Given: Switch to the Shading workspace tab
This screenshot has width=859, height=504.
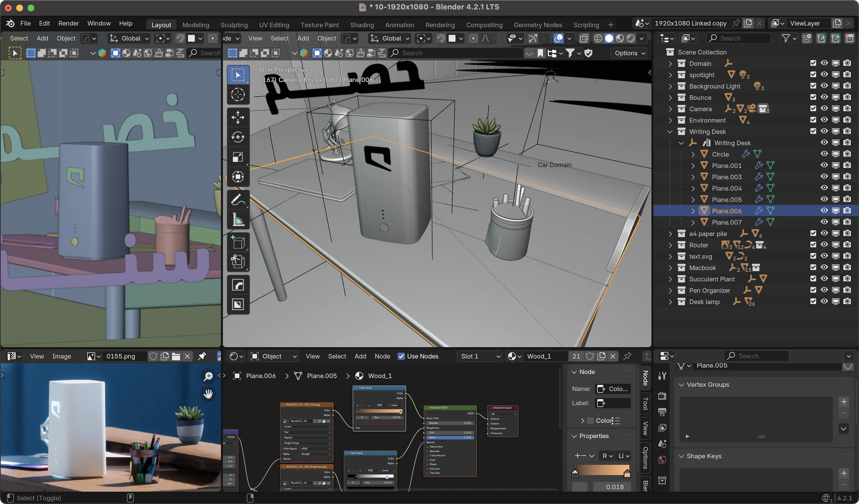Looking at the screenshot, I should click(362, 25).
